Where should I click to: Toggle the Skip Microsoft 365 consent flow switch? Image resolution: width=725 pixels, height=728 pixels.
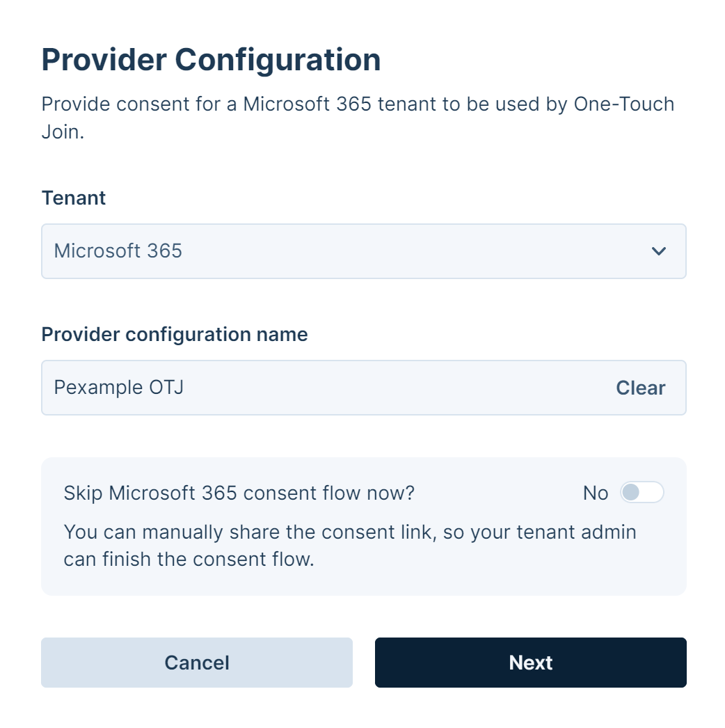(x=642, y=493)
